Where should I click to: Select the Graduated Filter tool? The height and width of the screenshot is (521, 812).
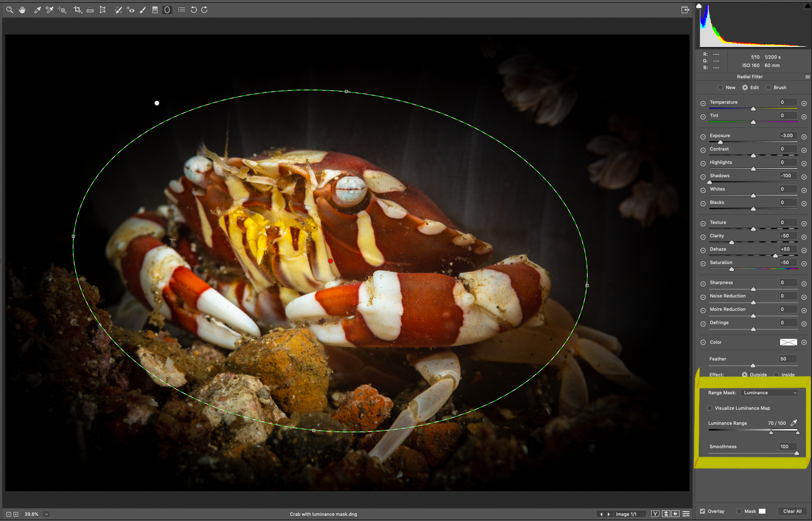coord(155,9)
